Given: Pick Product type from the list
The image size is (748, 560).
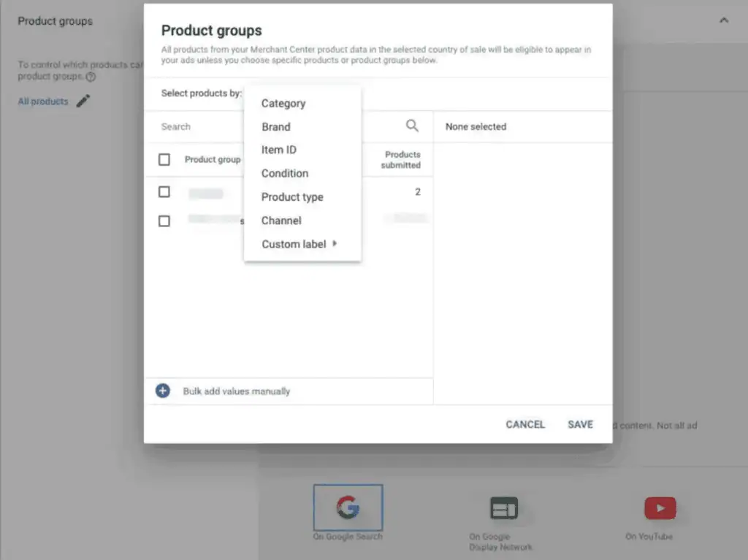Looking at the screenshot, I should (x=292, y=197).
